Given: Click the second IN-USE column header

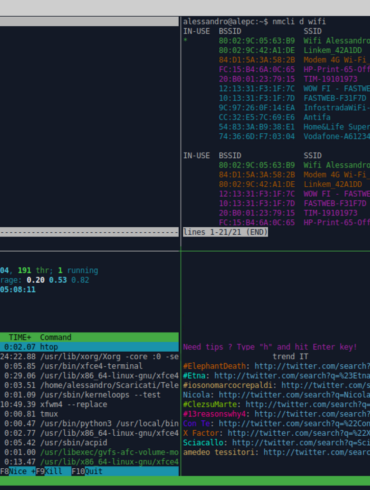Looking at the screenshot, I should (196, 156).
